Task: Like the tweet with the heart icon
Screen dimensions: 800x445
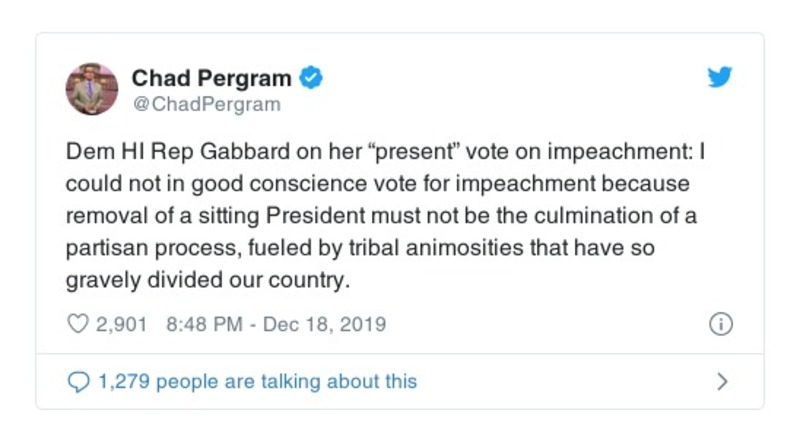Action: [x=77, y=324]
